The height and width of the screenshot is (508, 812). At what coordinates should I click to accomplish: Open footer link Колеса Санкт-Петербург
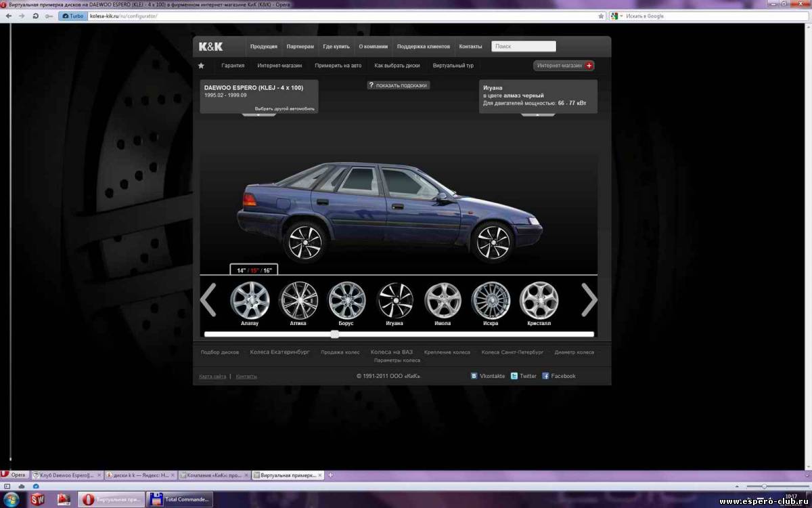(x=512, y=352)
